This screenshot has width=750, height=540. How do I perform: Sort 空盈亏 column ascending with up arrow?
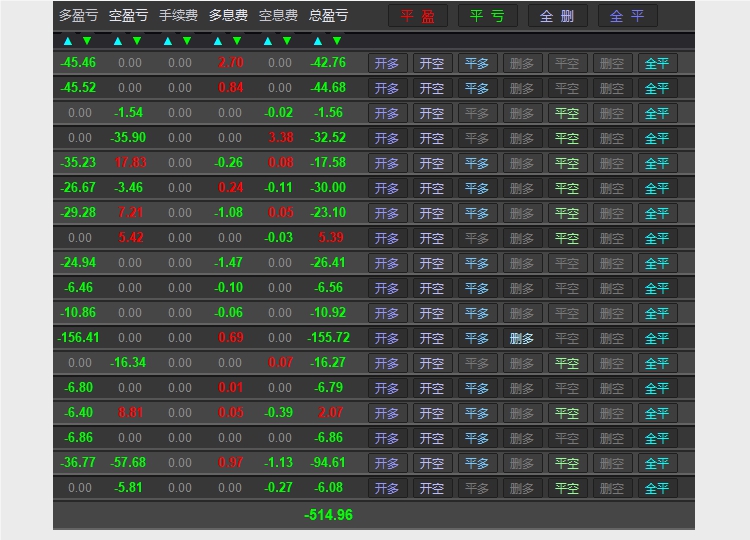click(118, 41)
